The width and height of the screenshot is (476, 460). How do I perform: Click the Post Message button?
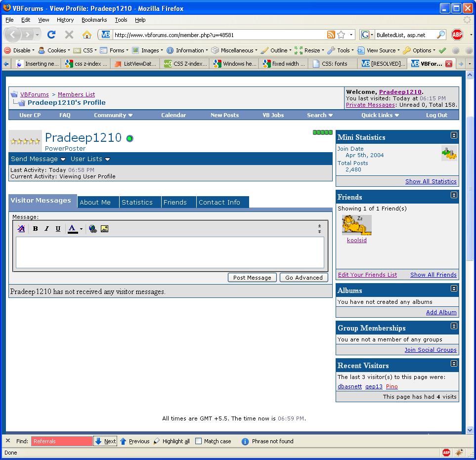[x=252, y=278]
